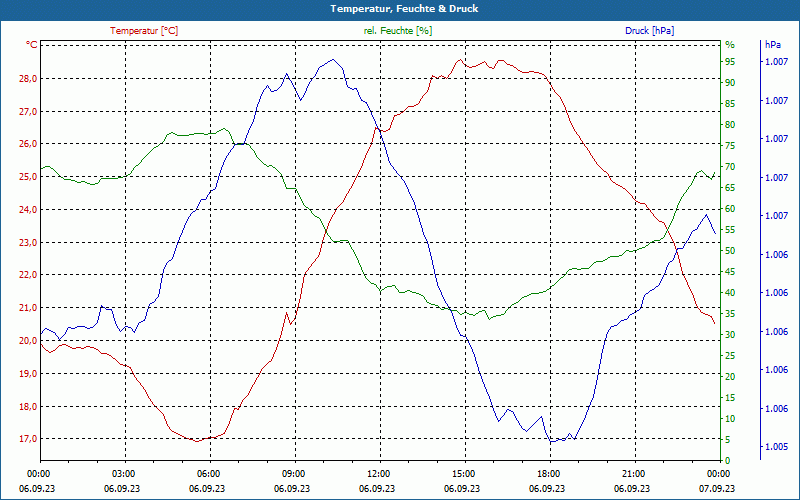Click the "75" humidity axis value

[x=731, y=146]
